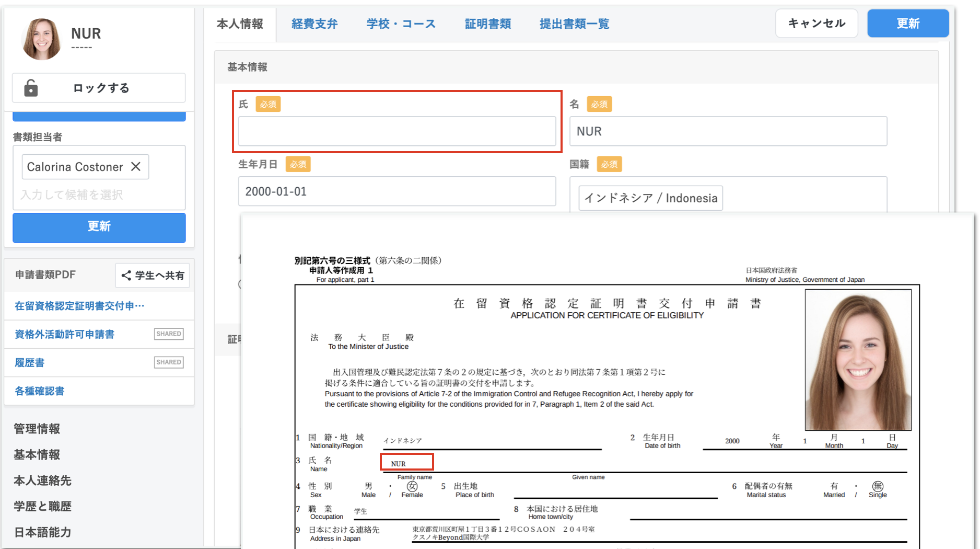The height and width of the screenshot is (549, 980).
Task: Click the 学生 occupation text in the PDF
Action: tap(360, 511)
